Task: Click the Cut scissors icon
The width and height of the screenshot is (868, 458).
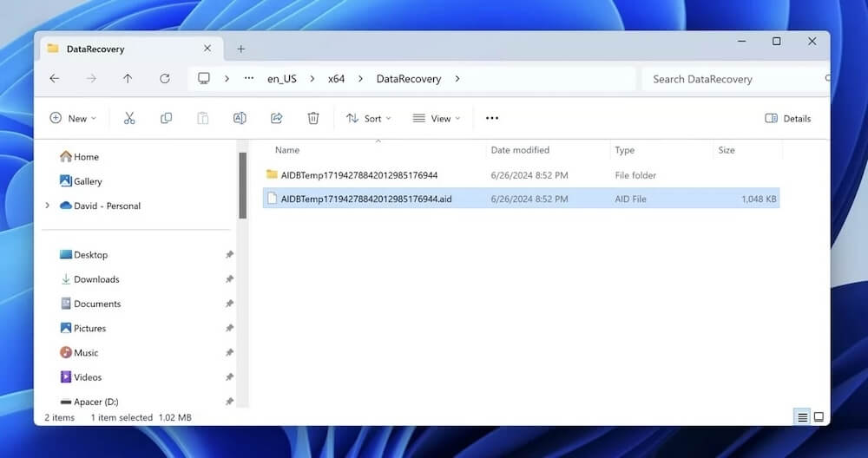Action: pos(129,118)
